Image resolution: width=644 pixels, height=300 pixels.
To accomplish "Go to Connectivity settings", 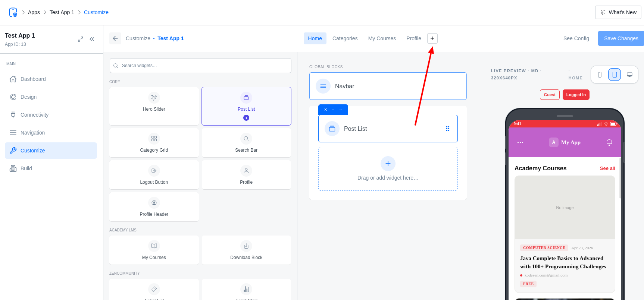I will tap(51, 115).
